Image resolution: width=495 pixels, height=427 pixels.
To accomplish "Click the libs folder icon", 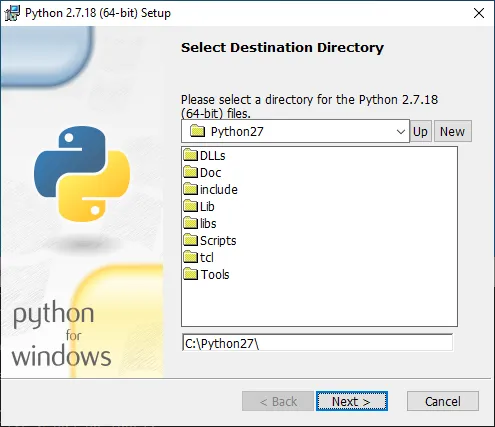I will tap(191, 223).
